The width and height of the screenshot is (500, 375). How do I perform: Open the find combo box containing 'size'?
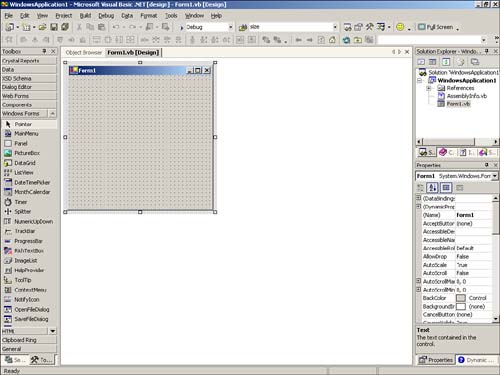pyautogui.click(x=335, y=27)
